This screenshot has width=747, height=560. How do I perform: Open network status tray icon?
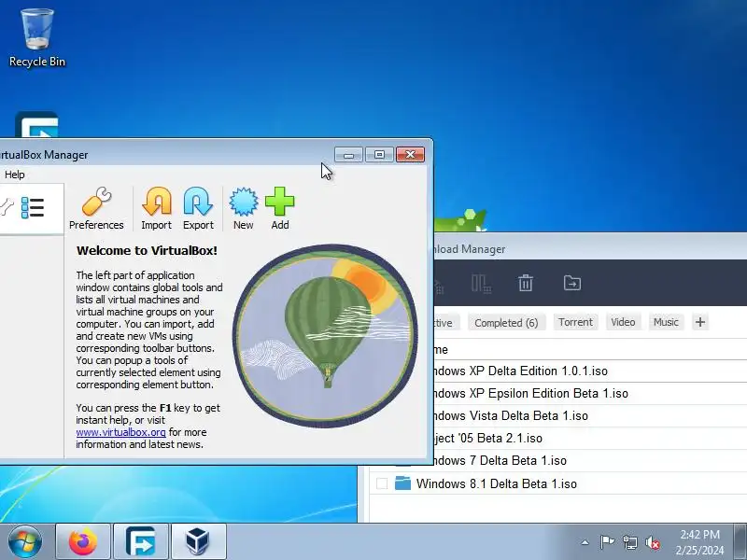[629, 542]
